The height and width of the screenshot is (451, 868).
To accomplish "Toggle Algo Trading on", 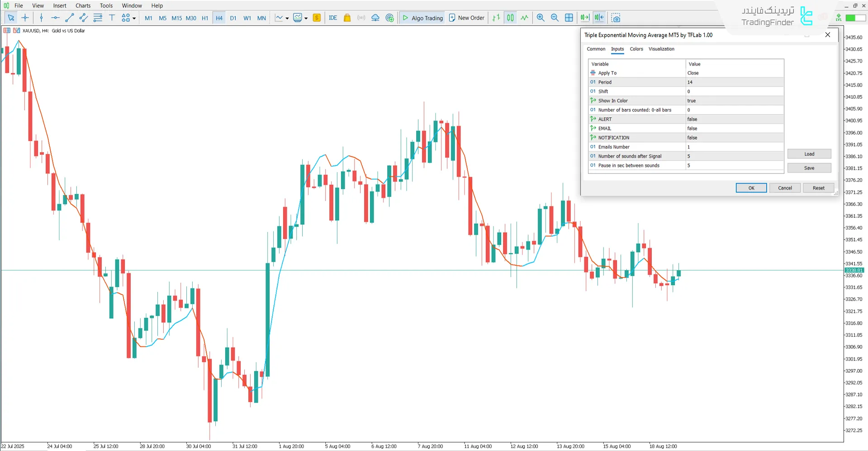I will click(422, 18).
